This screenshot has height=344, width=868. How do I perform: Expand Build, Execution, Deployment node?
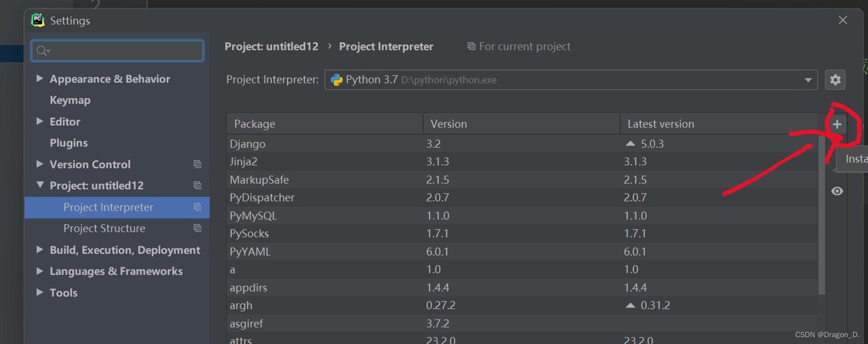(x=39, y=249)
